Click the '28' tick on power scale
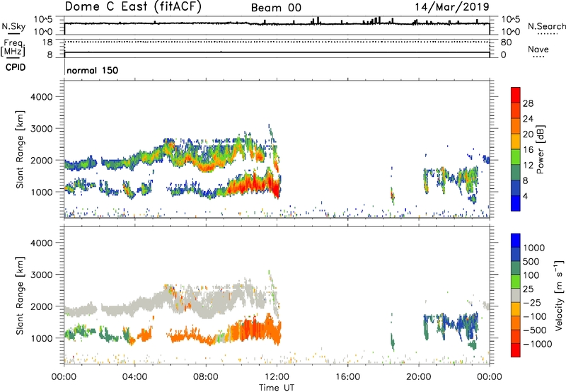 click(528, 103)
